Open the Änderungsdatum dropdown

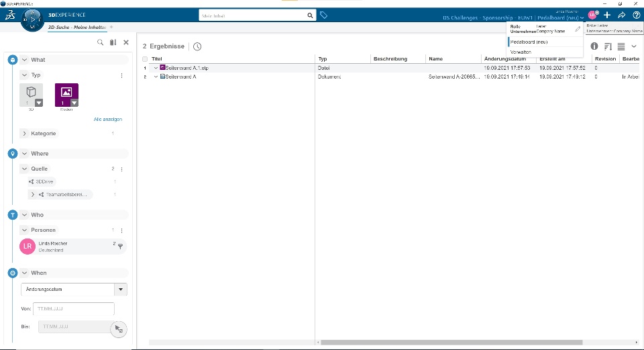coord(120,289)
